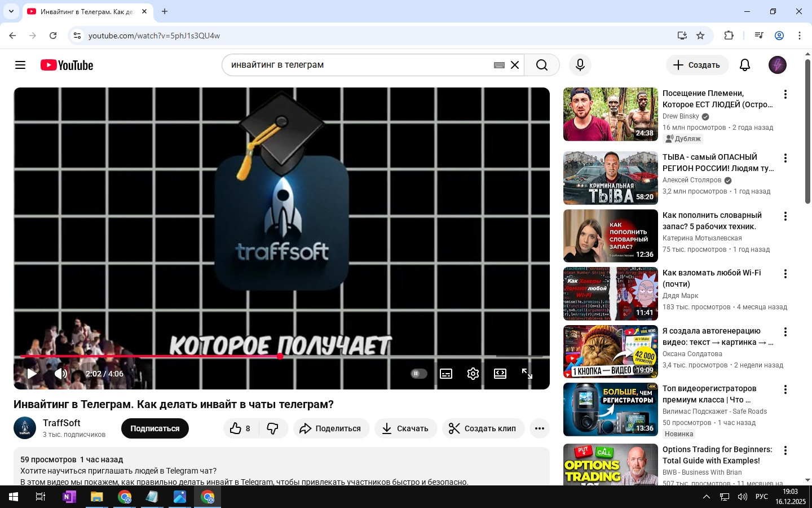Open player settings gear
812x508 pixels.
pyautogui.click(x=473, y=374)
